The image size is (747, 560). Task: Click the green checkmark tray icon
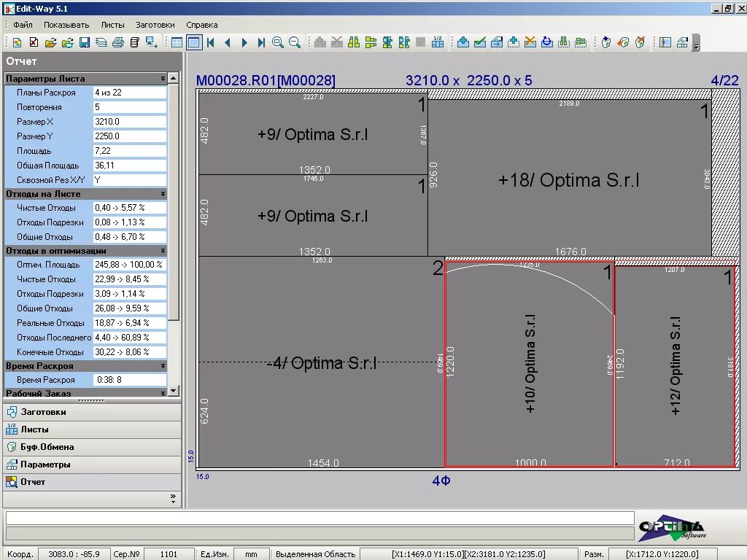[x=480, y=42]
